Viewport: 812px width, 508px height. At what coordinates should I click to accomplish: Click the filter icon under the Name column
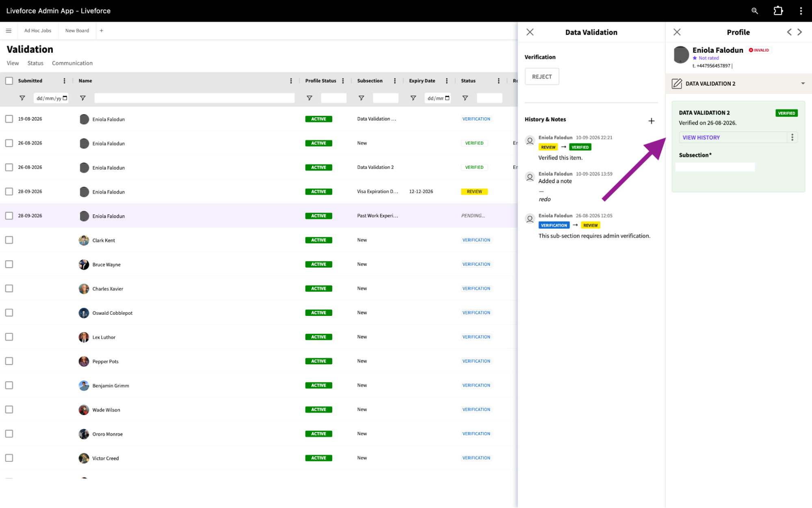pos(82,98)
